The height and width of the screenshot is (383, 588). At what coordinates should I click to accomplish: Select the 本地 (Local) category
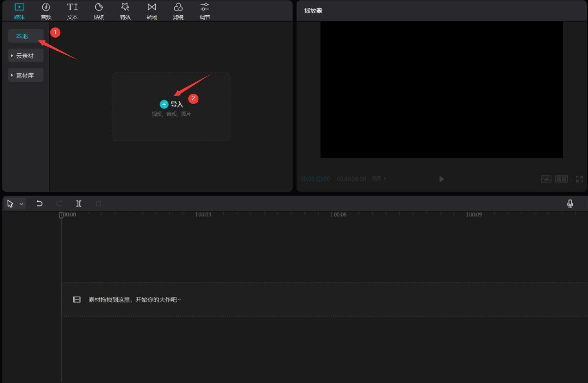pyautogui.click(x=22, y=36)
